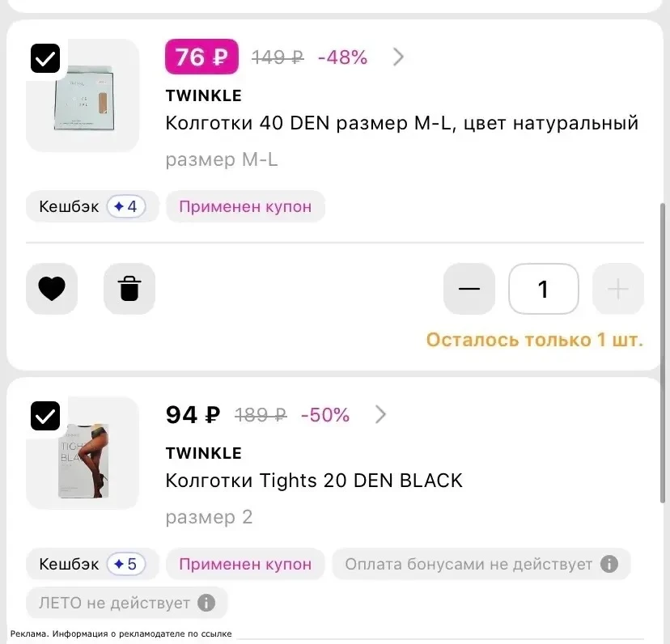Click the info icon next to Оплата бонусами не действует
The image size is (670, 644).
(x=609, y=564)
